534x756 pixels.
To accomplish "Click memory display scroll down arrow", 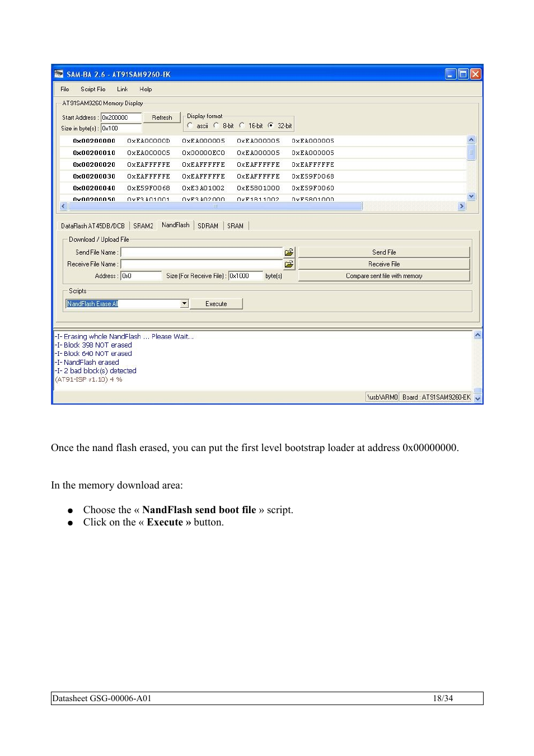I will click(471, 196).
